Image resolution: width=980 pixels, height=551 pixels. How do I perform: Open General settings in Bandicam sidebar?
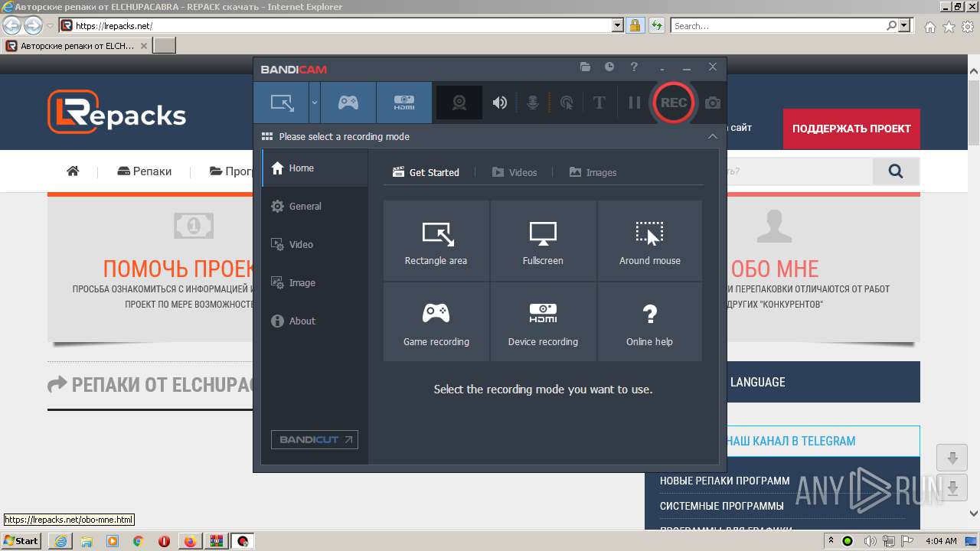[315, 207]
